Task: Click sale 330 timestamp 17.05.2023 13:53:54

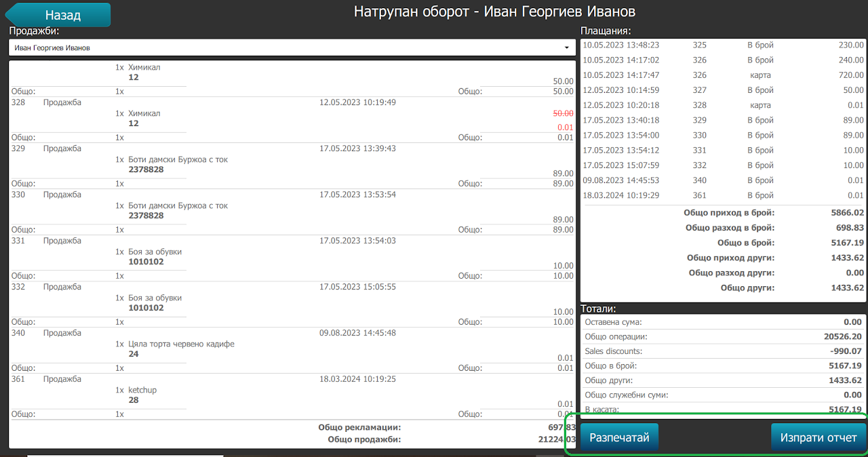Action: click(x=357, y=195)
